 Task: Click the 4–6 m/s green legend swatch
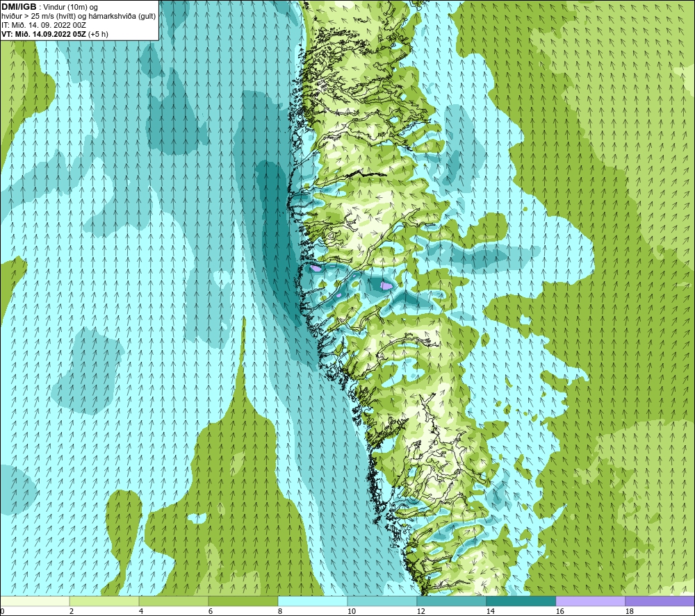click(173, 601)
